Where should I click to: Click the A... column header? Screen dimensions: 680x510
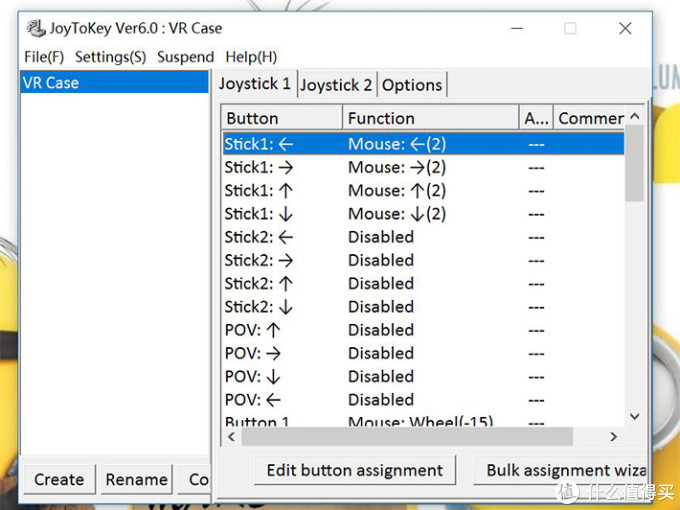coord(536,118)
